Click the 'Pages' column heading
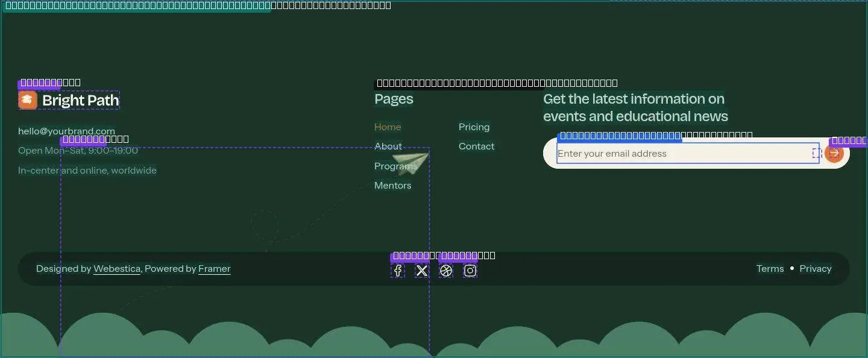 tap(394, 99)
